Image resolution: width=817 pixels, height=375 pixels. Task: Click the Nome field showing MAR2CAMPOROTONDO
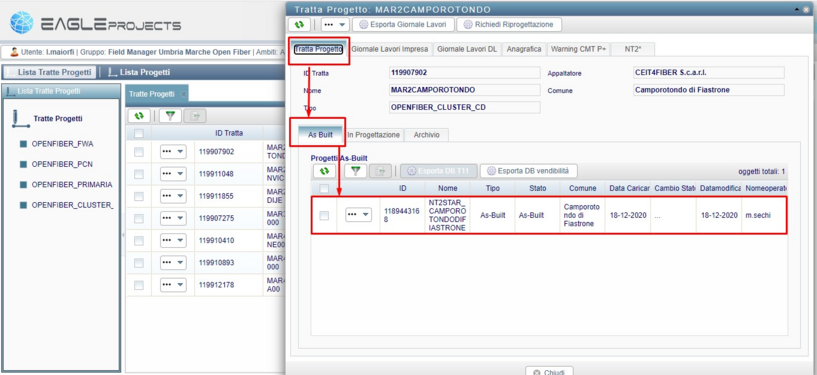coord(464,90)
